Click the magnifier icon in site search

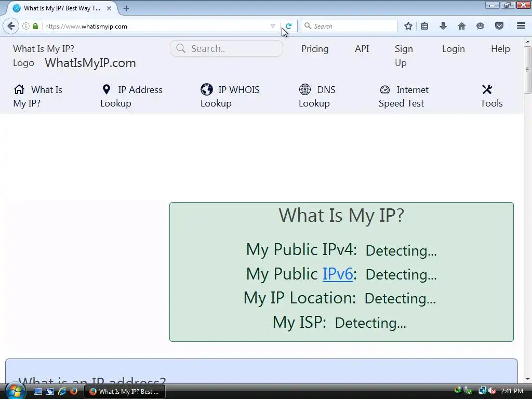181,48
